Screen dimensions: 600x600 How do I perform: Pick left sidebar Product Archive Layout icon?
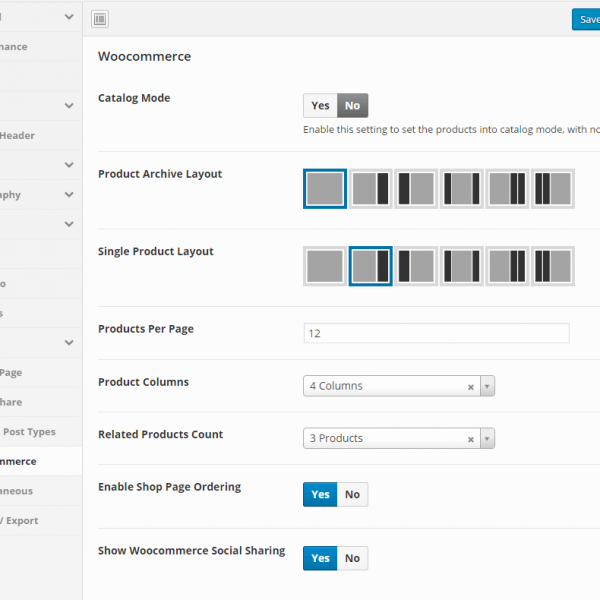[x=416, y=188]
